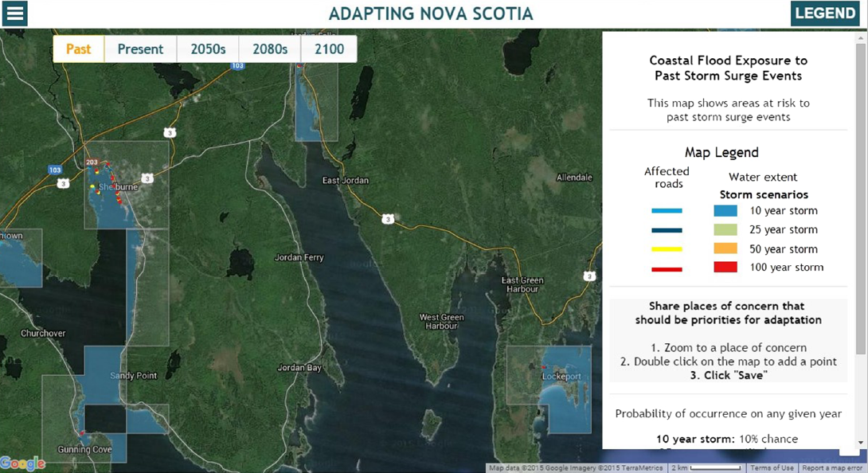This screenshot has width=868, height=473.
Task: Switch to the Present tab
Action: pyautogui.click(x=140, y=49)
